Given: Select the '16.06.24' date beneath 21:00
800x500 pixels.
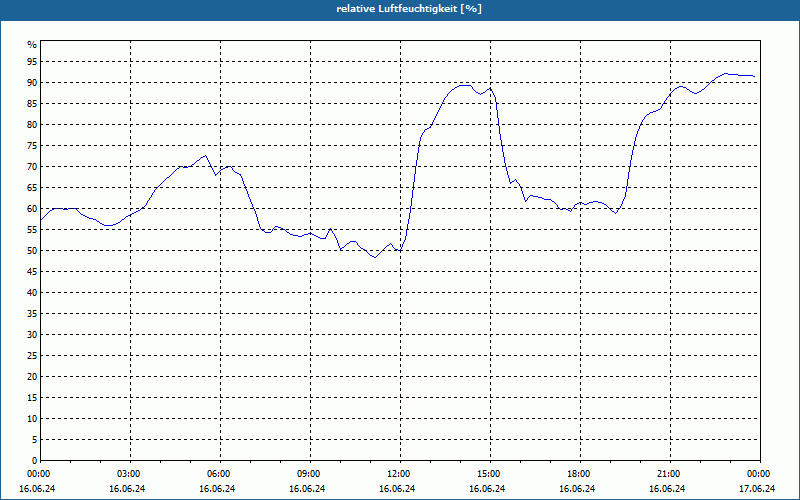Looking at the screenshot, I should click(x=667, y=489).
